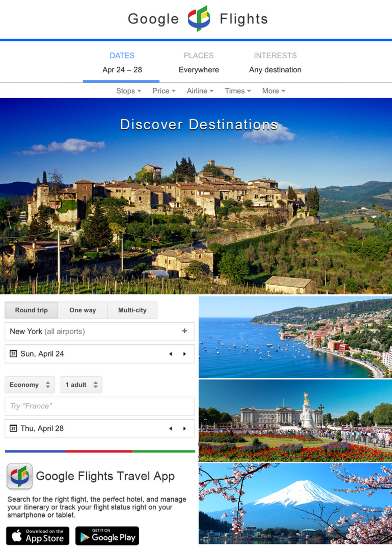Go to previous day for Thu, April 28
The width and height of the screenshot is (392, 550).
[x=171, y=428]
